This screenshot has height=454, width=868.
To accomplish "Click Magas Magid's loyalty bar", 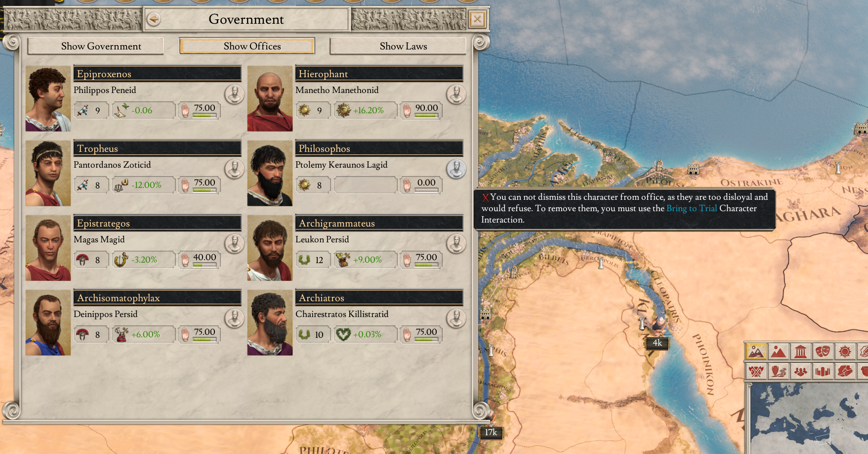I will pyautogui.click(x=205, y=265).
